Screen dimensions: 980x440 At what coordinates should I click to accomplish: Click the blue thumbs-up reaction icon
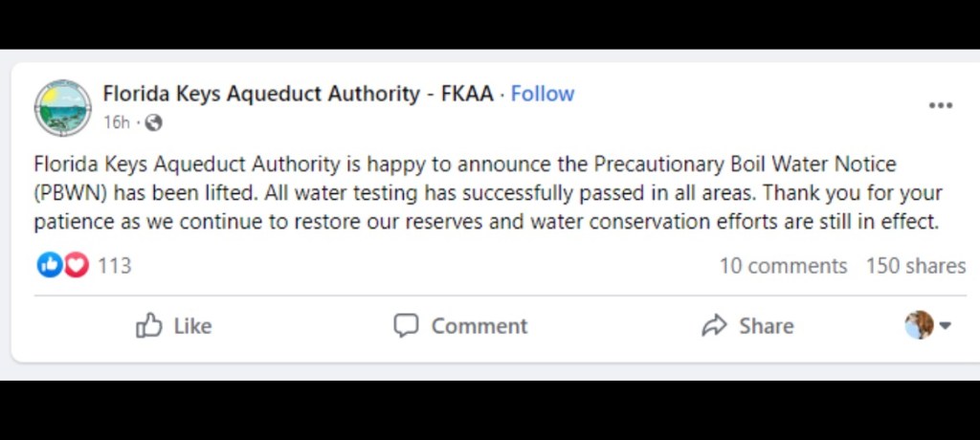[49, 265]
